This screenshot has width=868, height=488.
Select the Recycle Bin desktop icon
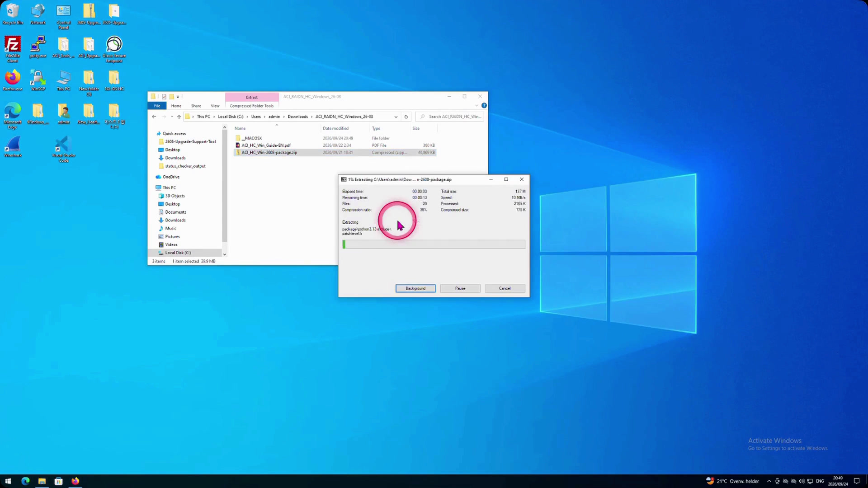click(x=13, y=14)
